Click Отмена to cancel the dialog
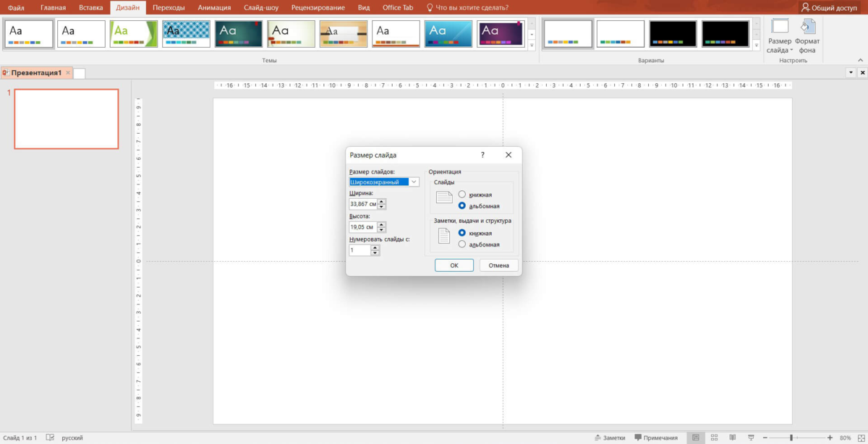 point(499,265)
